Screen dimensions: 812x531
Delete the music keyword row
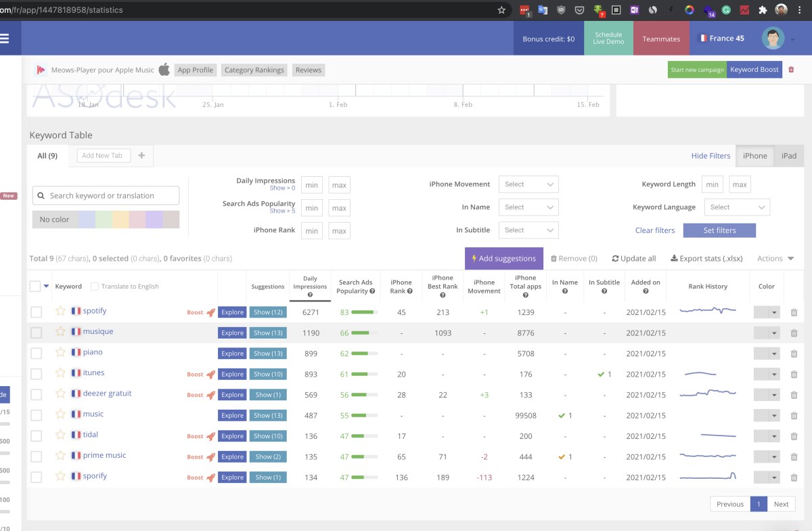[x=794, y=415]
